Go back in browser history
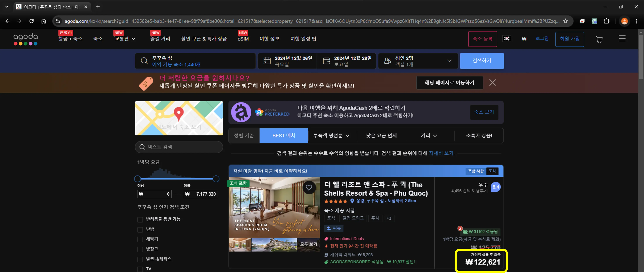Screen dimensions: 644x273 tap(7, 21)
